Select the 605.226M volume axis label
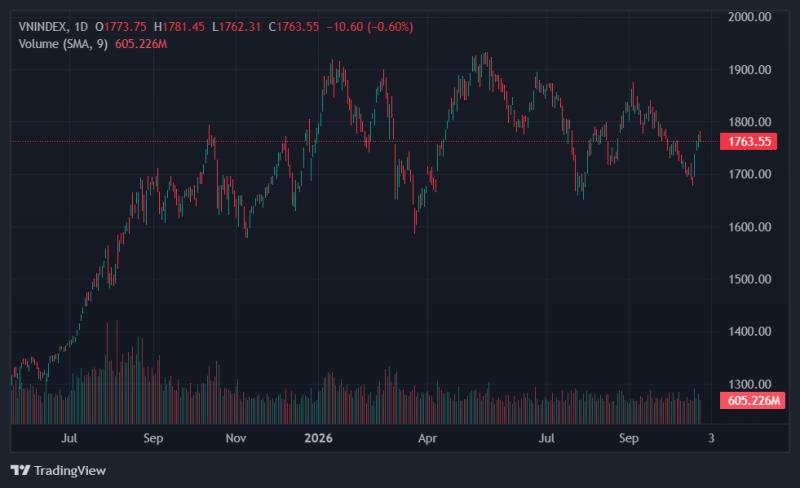Image resolution: width=800 pixels, height=488 pixels. (x=753, y=400)
